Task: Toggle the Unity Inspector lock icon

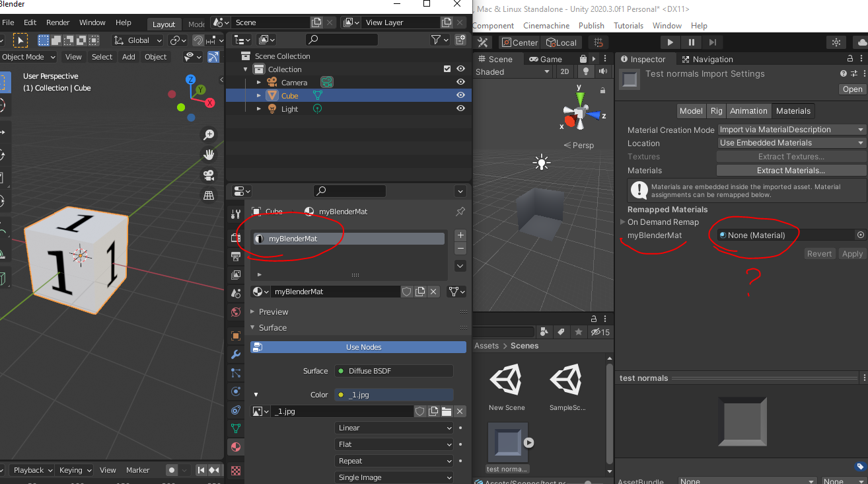Action: 850,59
